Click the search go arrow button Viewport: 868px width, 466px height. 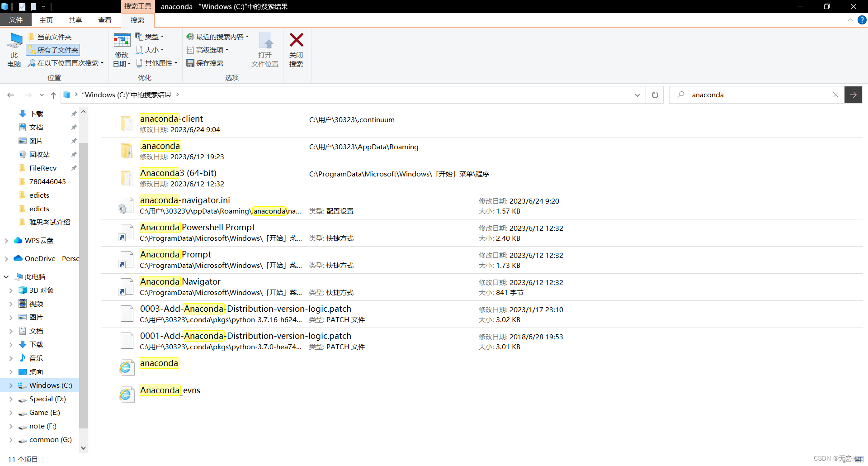pos(853,95)
